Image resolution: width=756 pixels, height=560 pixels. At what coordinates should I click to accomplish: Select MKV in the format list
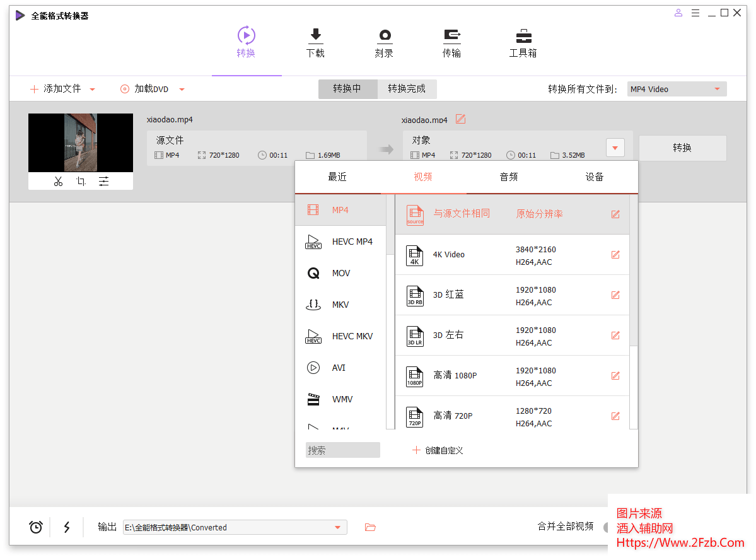click(x=340, y=305)
